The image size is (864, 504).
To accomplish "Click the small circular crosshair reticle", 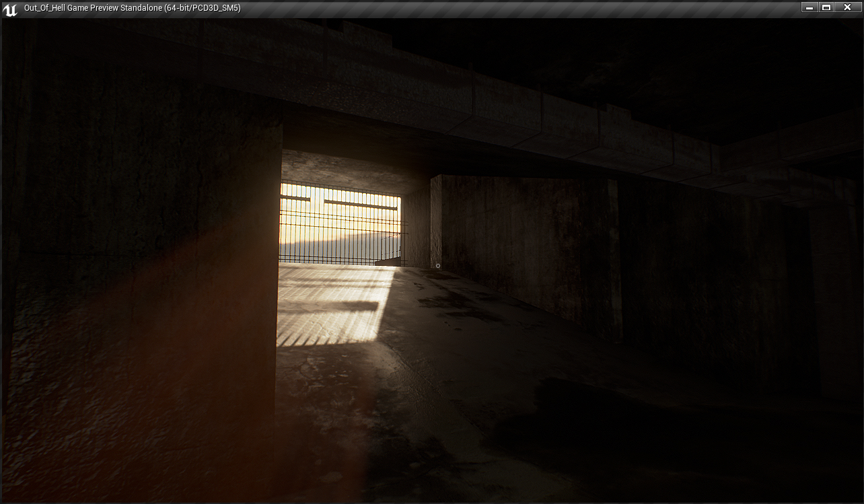I will (x=438, y=266).
